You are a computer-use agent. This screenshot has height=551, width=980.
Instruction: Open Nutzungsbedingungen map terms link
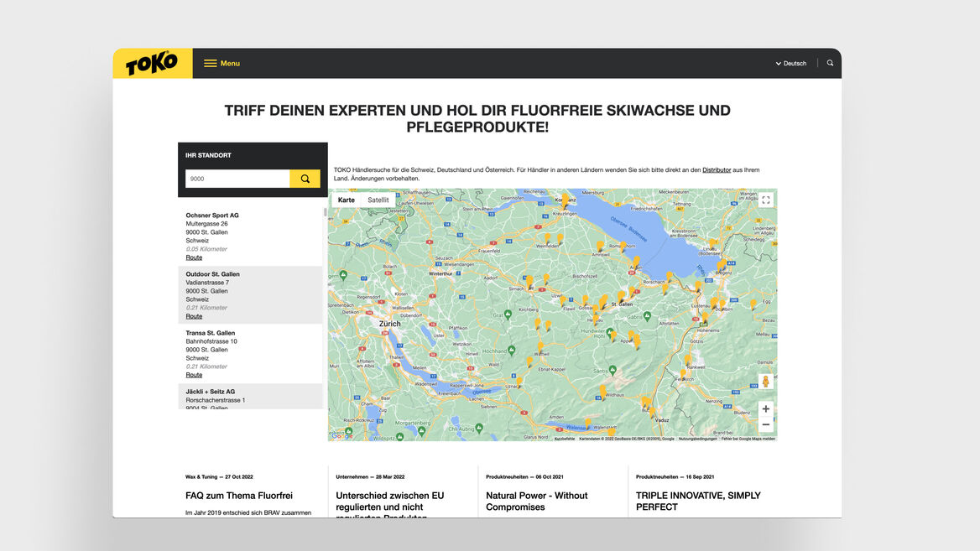[697, 439]
